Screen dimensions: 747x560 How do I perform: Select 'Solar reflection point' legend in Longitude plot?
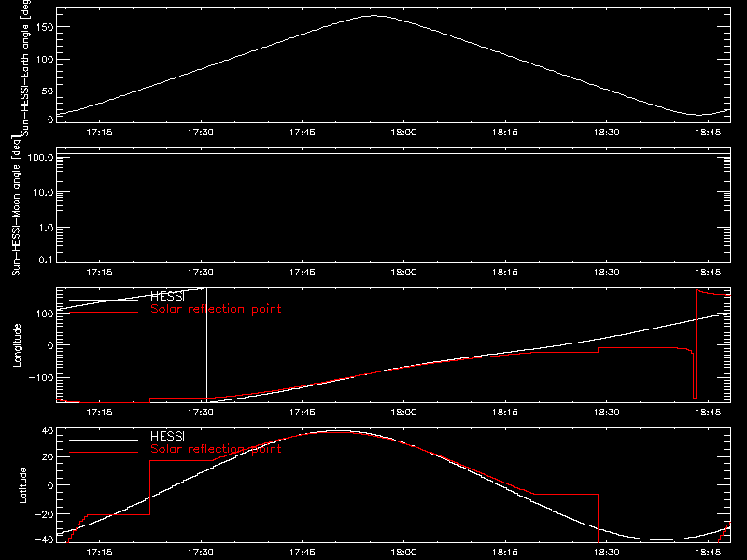coord(216,309)
